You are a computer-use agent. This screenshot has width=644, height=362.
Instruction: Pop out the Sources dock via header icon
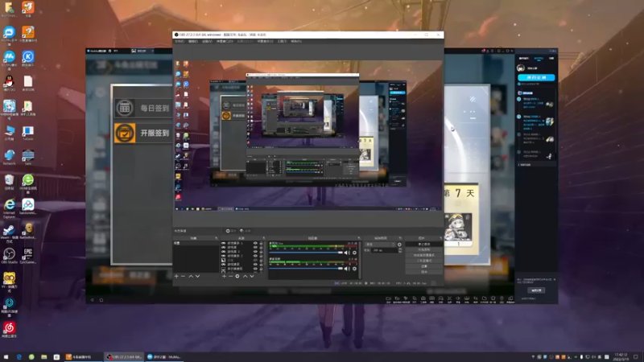pos(264,238)
